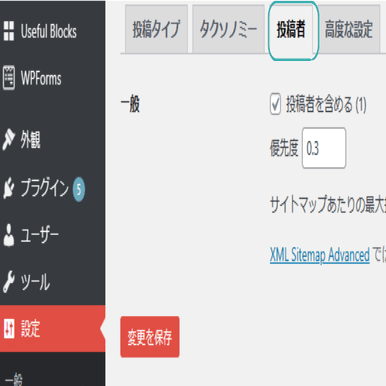386x386 pixels.
Task: Click the ユーザー person icon
Action: [x=9, y=235]
